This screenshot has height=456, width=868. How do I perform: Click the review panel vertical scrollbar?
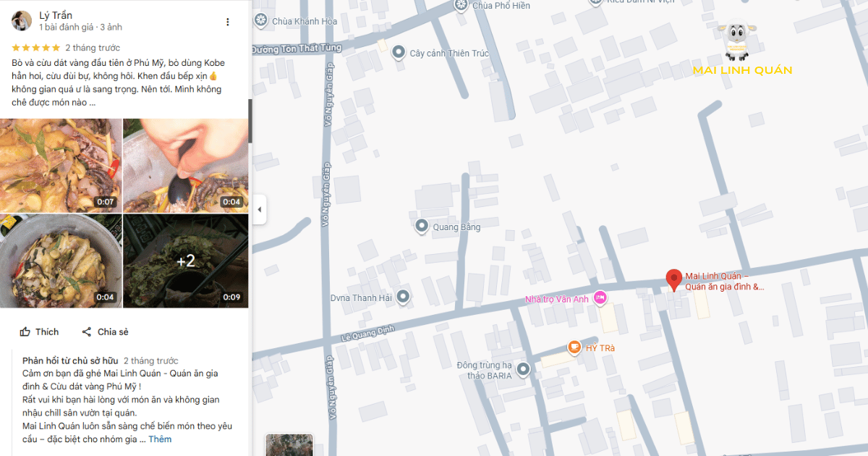pyautogui.click(x=250, y=120)
